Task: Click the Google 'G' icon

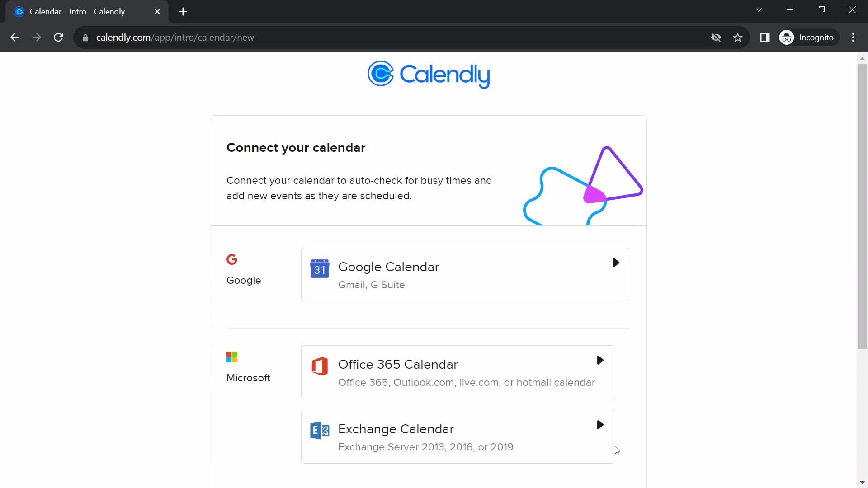Action: (x=232, y=259)
